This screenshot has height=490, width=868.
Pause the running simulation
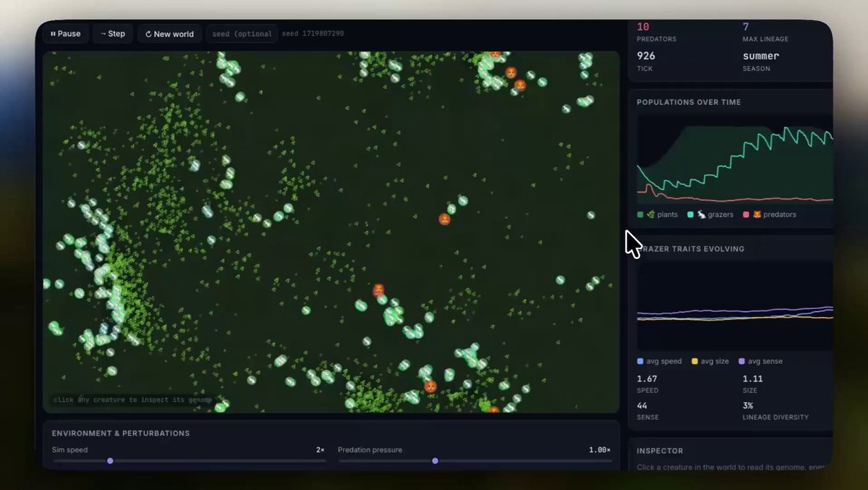pyautogui.click(x=66, y=34)
